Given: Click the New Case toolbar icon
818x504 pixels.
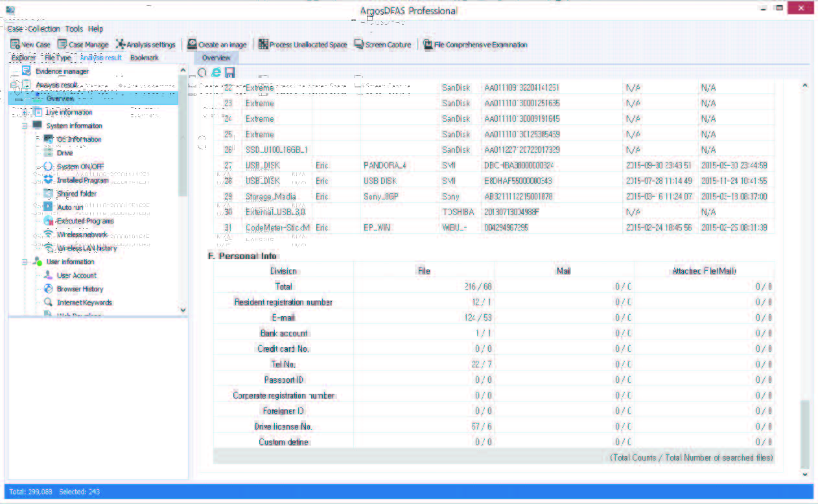Looking at the screenshot, I should tap(15, 44).
